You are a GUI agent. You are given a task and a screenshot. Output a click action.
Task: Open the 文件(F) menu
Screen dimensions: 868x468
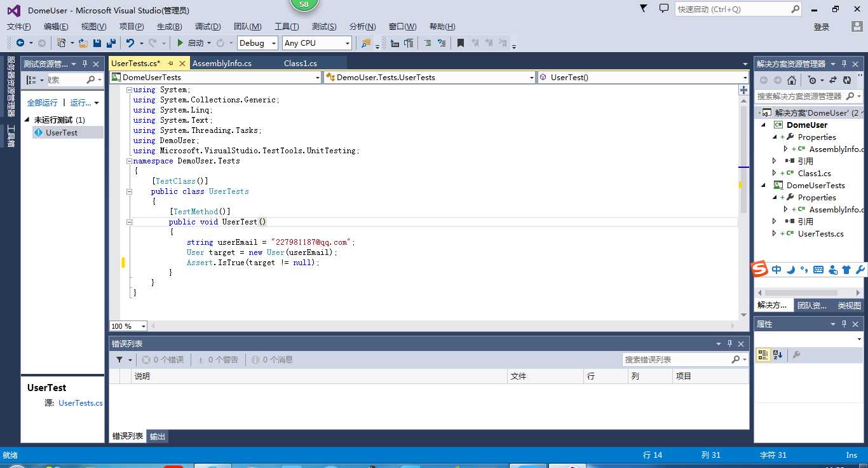click(18, 26)
